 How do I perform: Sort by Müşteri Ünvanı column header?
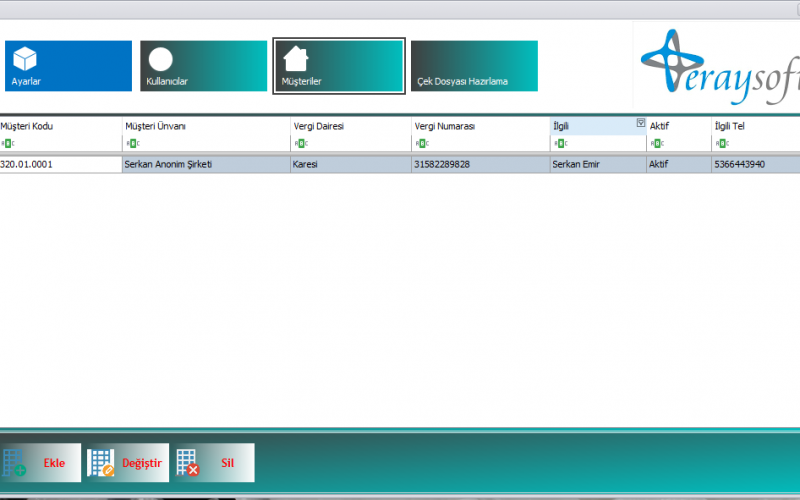pyautogui.click(x=205, y=126)
